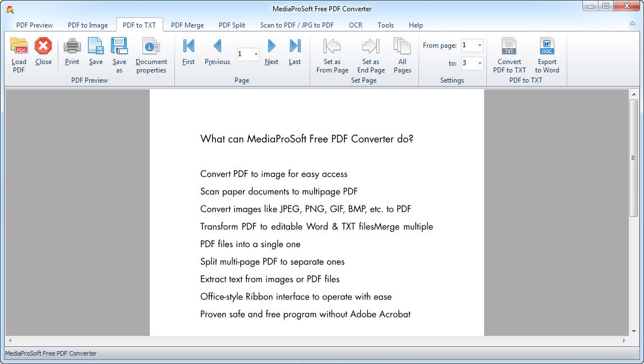
Task: Select All Pages
Action: pos(402,56)
